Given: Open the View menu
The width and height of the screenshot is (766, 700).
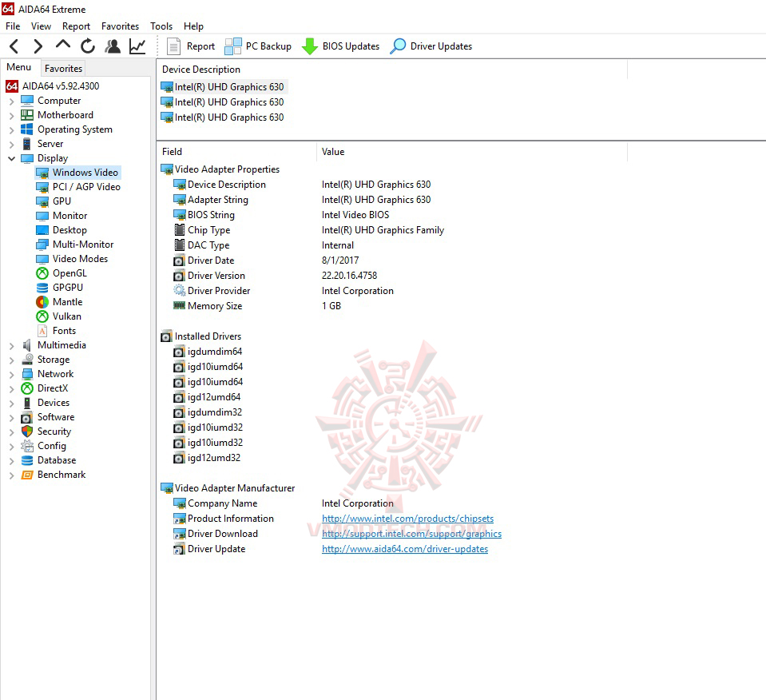Looking at the screenshot, I should (x=41, y=26).
